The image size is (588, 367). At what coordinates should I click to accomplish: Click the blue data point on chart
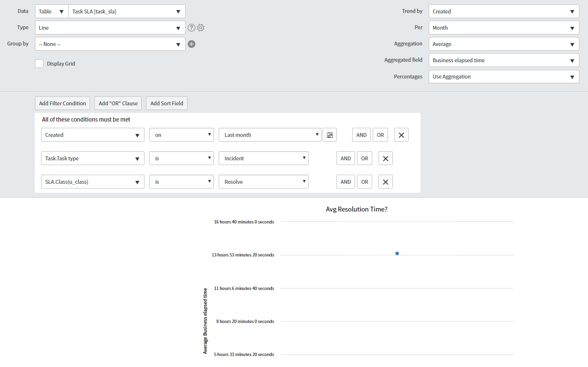(397, 253)
